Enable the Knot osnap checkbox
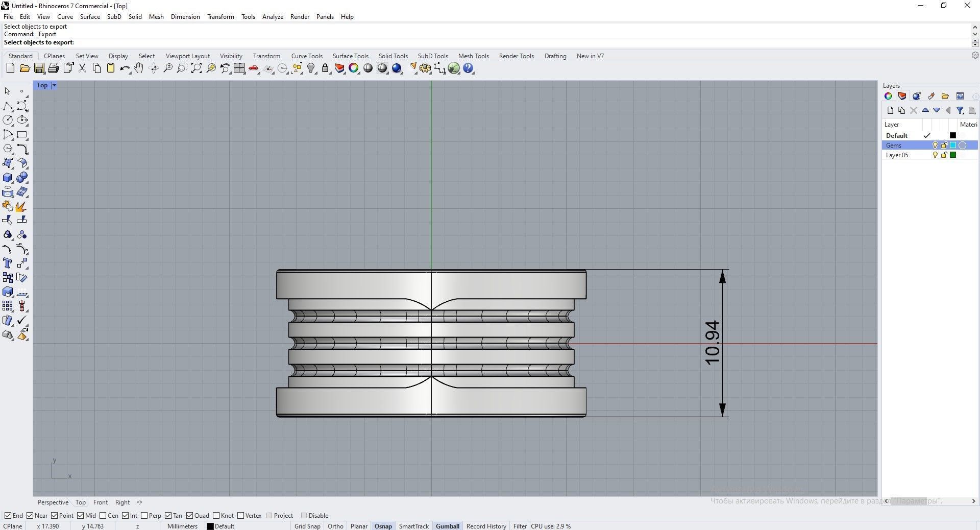This screenshot has width=980, height=530. (x=216, y=516)
